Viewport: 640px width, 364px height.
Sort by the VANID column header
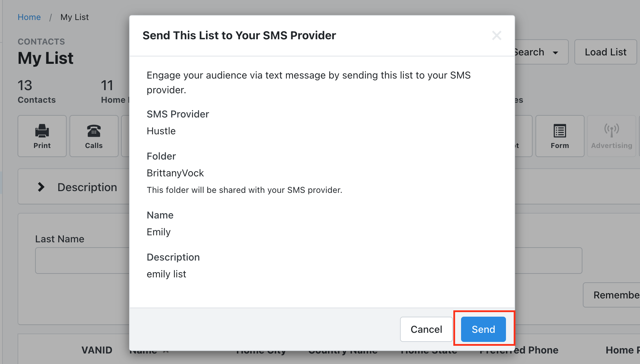click(97, 350)
